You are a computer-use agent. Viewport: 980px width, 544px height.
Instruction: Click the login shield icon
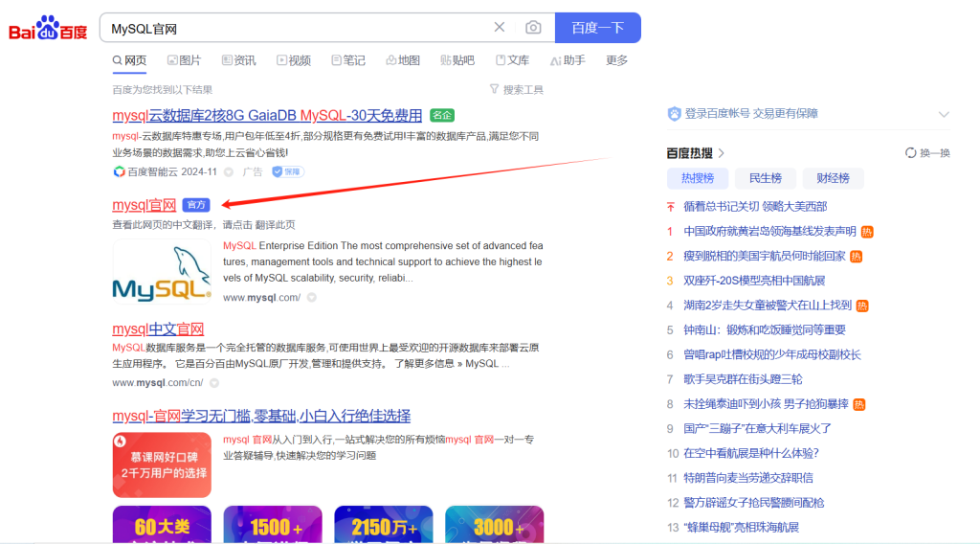[x=674, y=114]
